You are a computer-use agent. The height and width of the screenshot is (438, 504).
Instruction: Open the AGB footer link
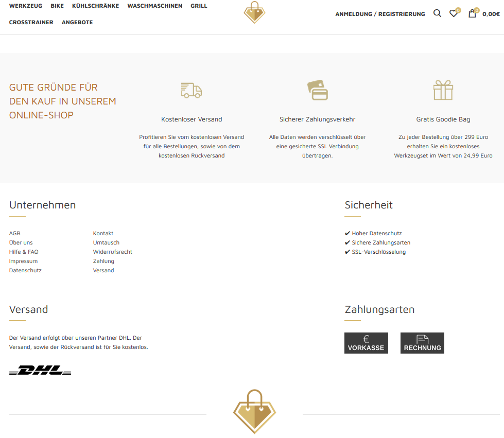point(15,233)
